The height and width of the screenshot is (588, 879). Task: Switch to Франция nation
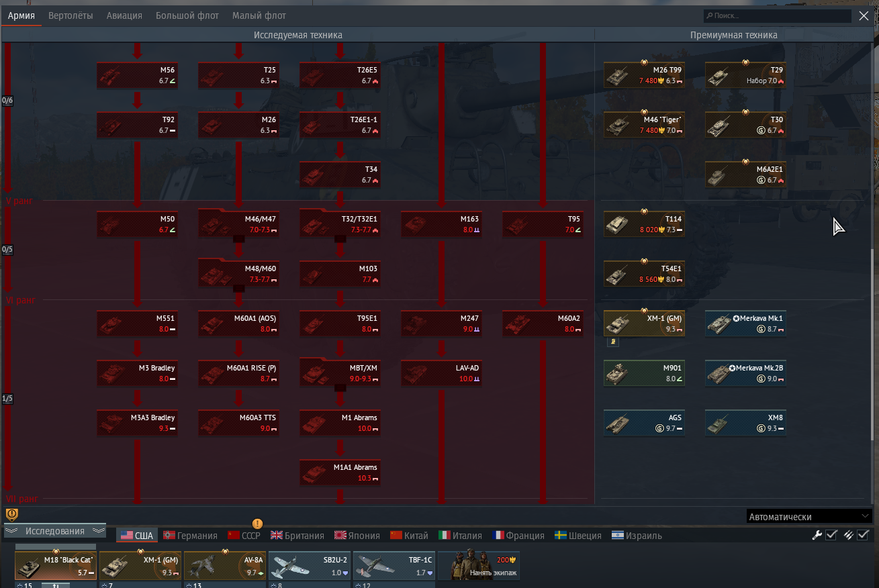pos(518,536)
